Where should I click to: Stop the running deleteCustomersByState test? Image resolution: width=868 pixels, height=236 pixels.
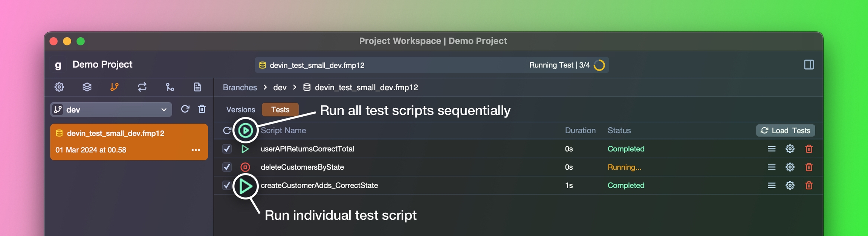[x=245, y=167]
